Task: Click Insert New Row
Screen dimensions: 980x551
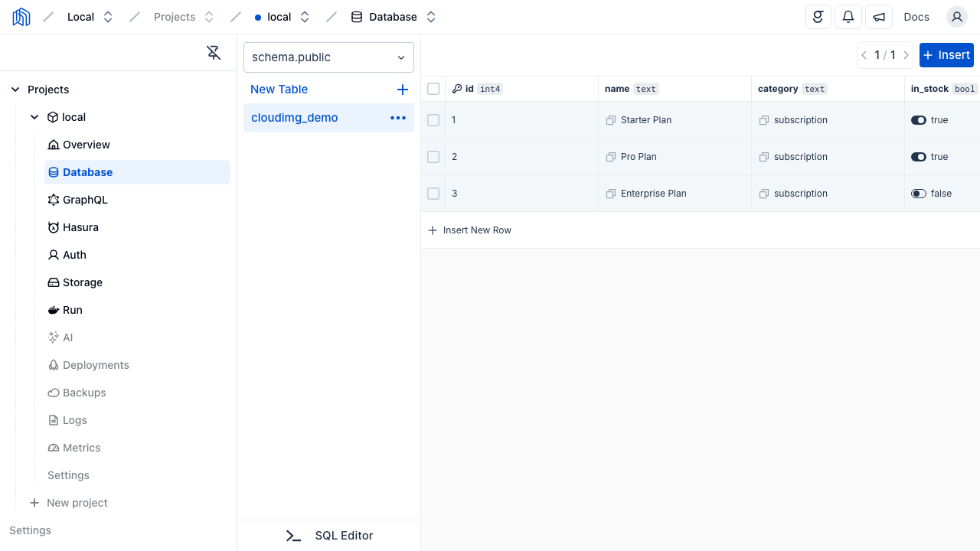Action: [x=470, y=230]
